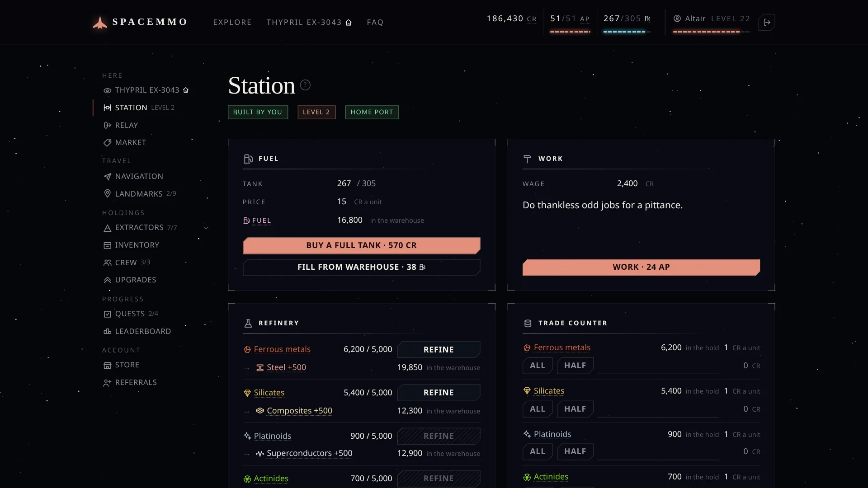Click the Landmarks pin icon

[107, 194]
